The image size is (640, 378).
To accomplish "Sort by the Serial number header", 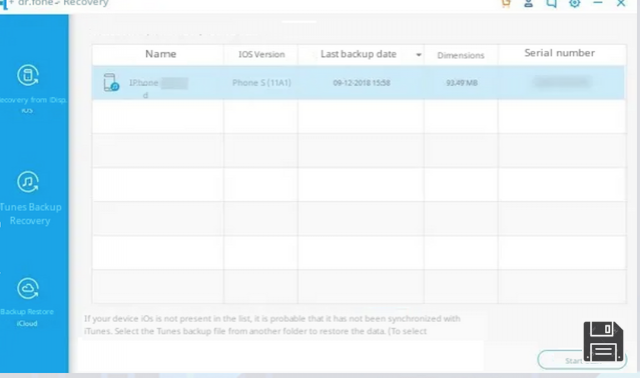I will tap(559, 53).
